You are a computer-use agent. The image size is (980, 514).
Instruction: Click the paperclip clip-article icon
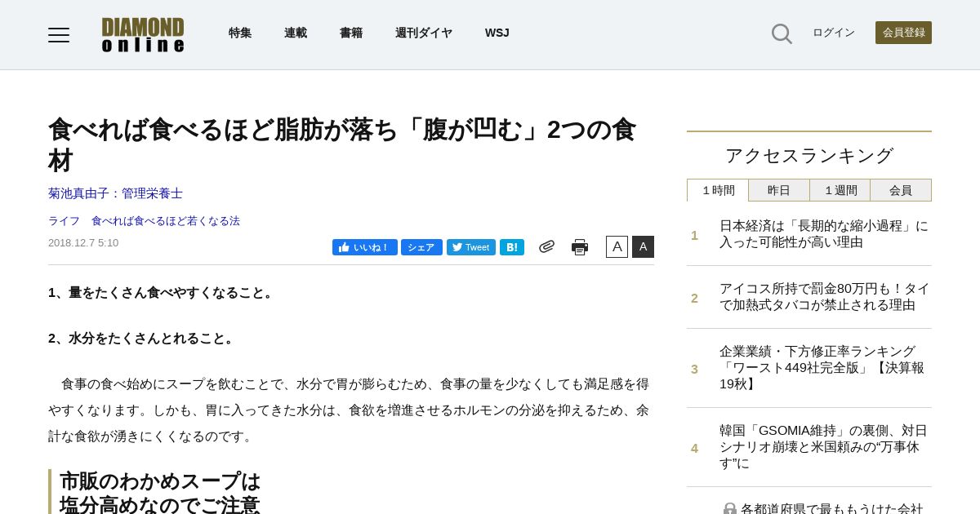[546, 246]
